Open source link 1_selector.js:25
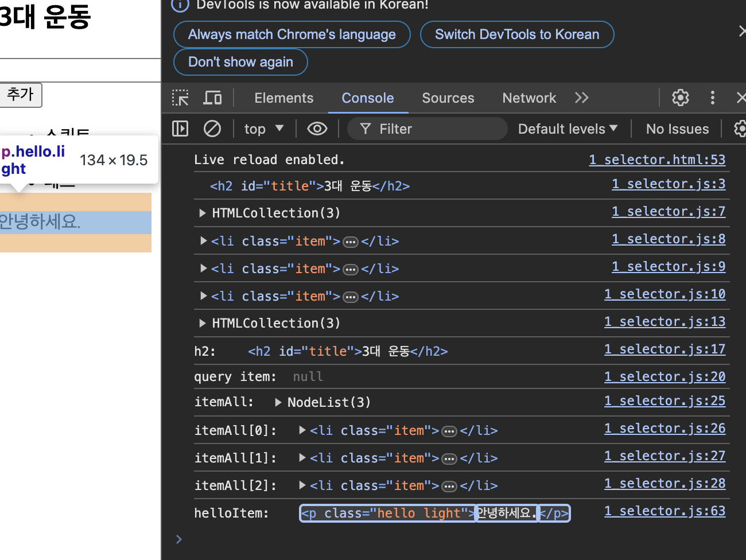Image resolution: width=746 pixels, height=560 pixels. (665, 400)
